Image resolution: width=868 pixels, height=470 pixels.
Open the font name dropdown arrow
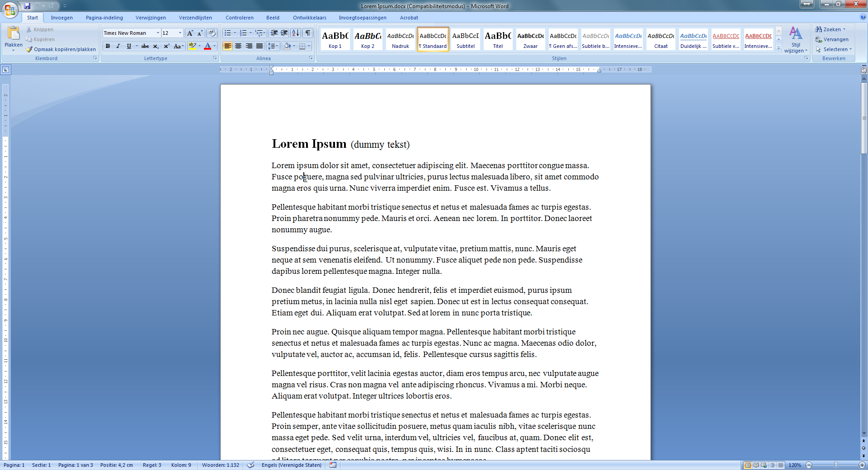[158, 33]
